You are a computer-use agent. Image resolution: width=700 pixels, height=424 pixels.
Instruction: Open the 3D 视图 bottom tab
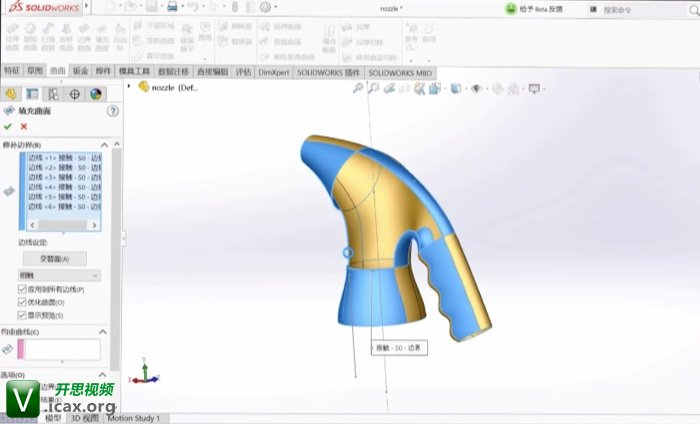[85, 418]
